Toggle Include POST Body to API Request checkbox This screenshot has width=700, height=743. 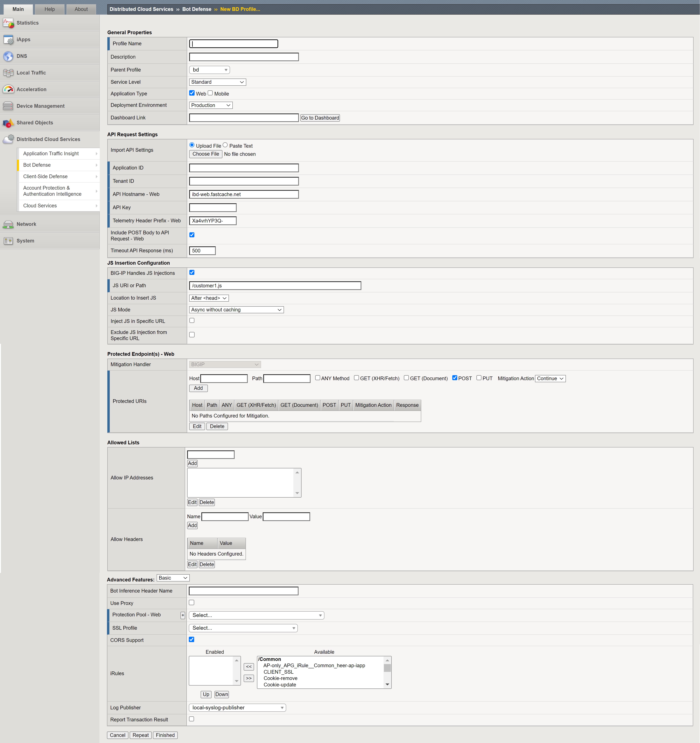click(192, 235)
